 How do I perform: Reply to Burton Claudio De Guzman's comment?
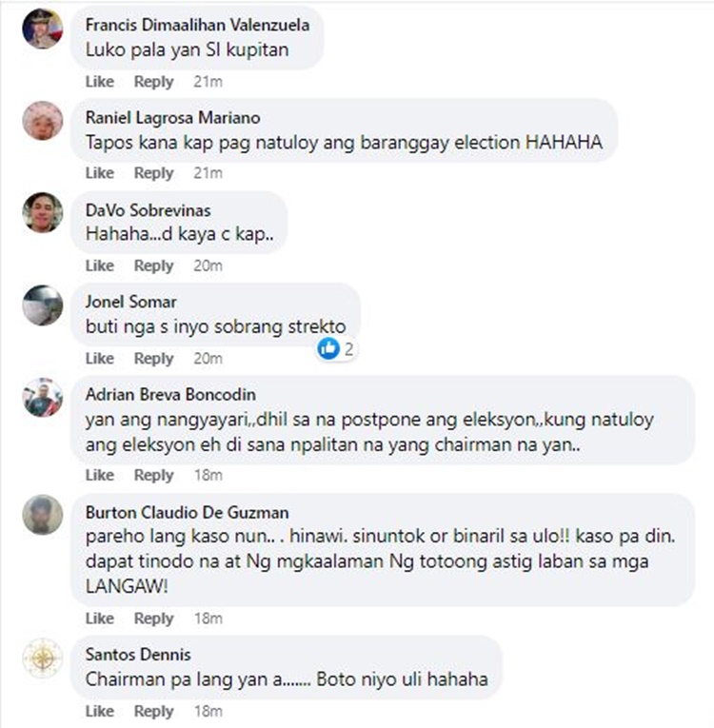(154, 619)
